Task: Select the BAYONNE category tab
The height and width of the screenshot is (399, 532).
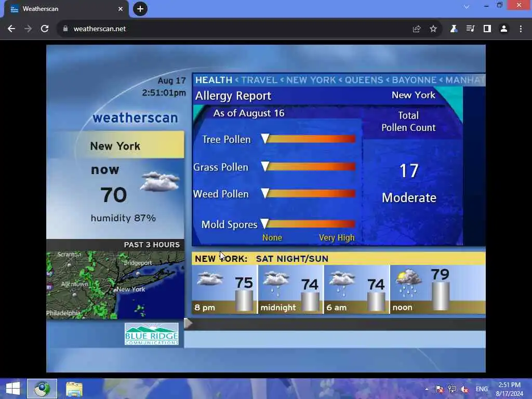Action: tap(414, 80)
